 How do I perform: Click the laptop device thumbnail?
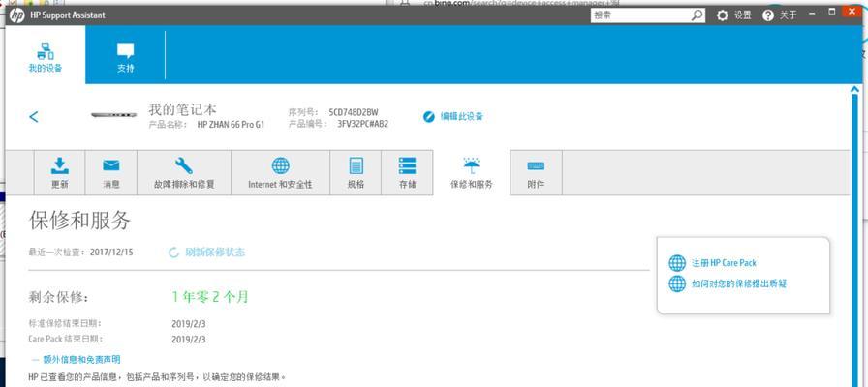tap(114, 115)
